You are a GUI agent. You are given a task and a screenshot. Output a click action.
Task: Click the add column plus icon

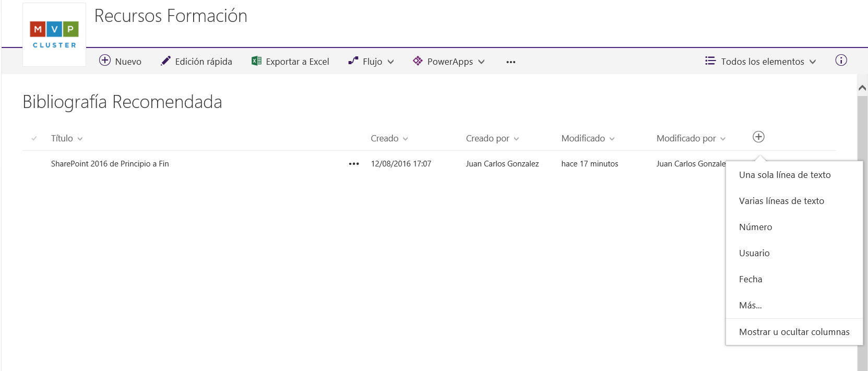click(x=758, y=137)
